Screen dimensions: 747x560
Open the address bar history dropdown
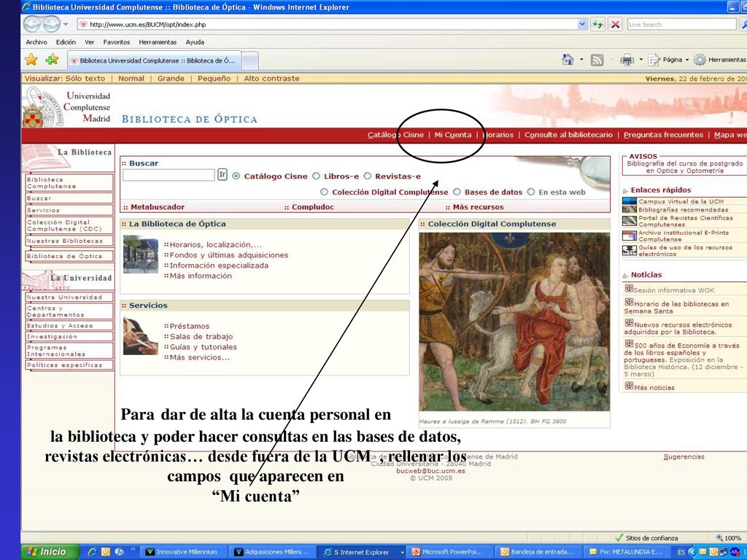click(582, 24)
